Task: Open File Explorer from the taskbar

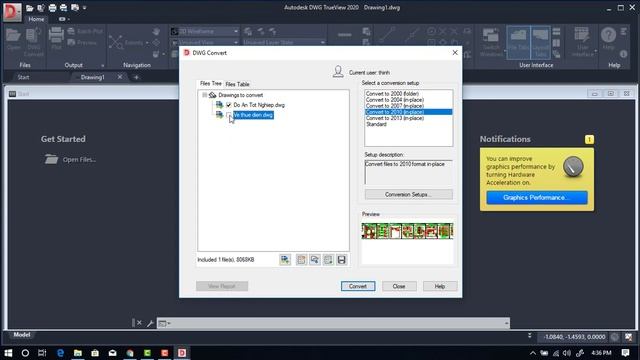Action: coord(78,353)
